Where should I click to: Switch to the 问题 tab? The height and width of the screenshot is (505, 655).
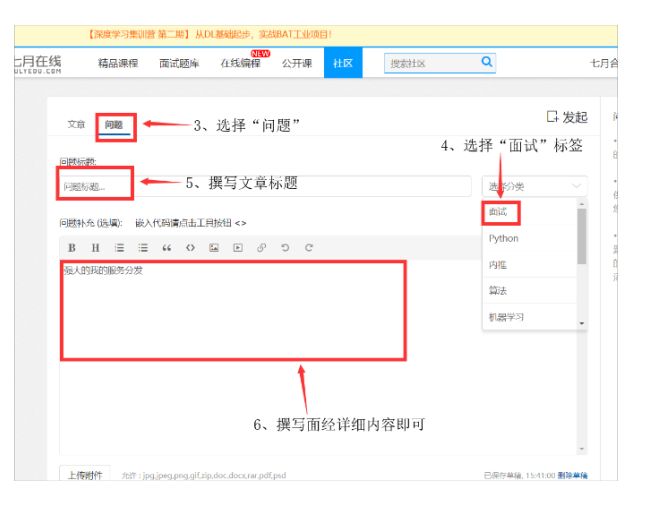pyautogui.click(x=114, y=124)
